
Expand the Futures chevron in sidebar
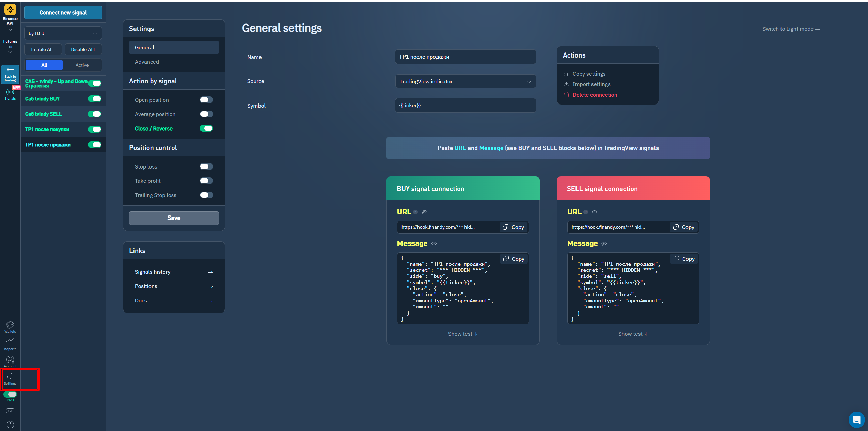(x=10, y=52)
